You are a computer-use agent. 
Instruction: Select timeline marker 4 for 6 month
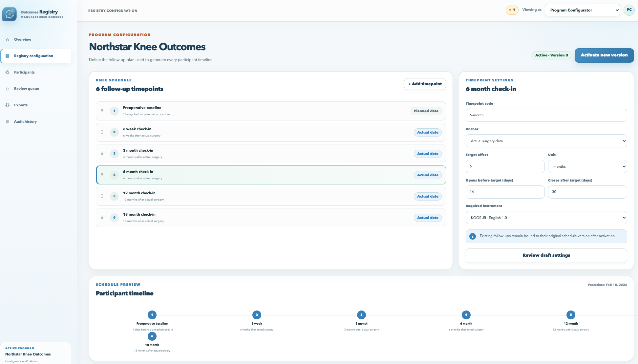pos(466,315)
